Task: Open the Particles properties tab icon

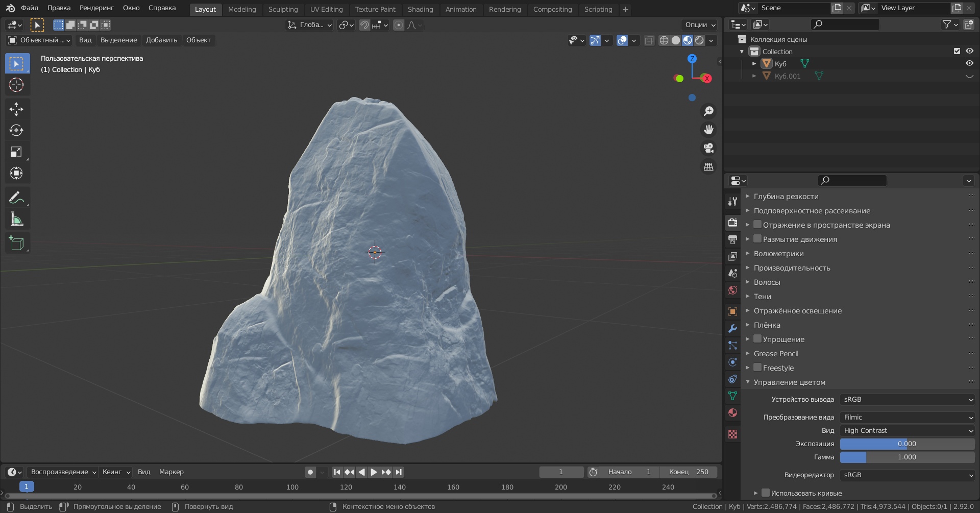Action: pos(732,345)
